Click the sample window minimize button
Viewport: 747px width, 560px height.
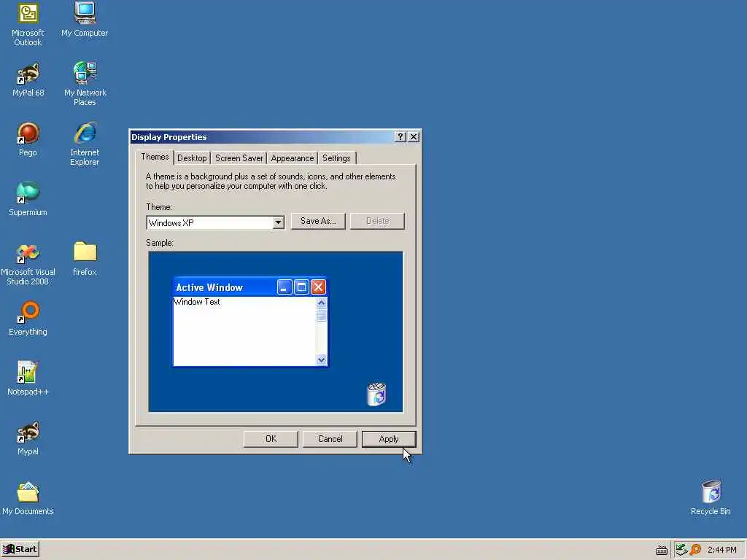tap(284, 287)
